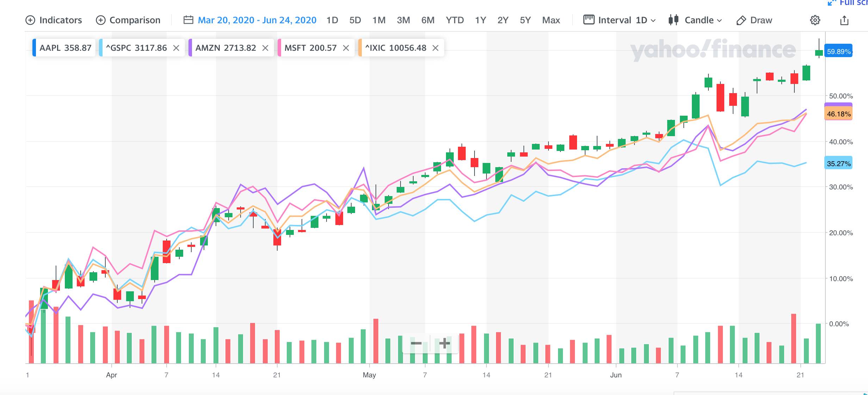
Task: Click the MSFT 200.57 legend label
Action: [311, 48]
